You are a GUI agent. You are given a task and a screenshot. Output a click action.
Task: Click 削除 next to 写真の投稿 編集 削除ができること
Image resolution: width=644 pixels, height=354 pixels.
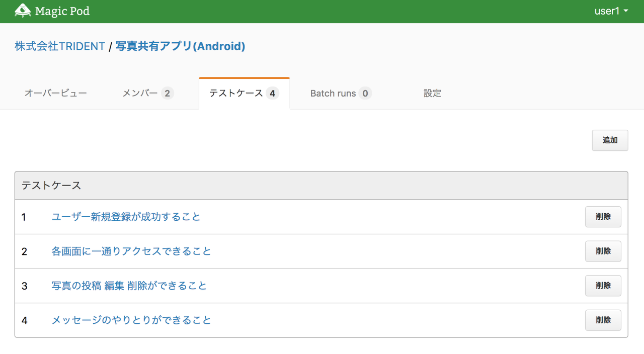click(x=603, y=286)
